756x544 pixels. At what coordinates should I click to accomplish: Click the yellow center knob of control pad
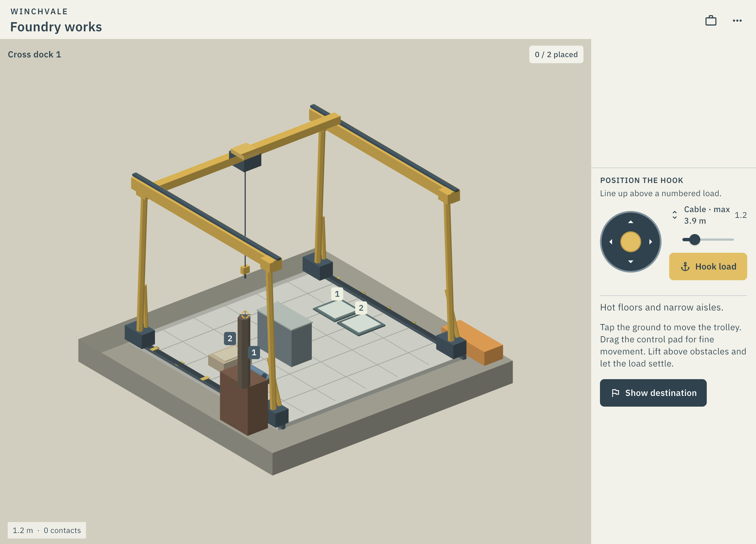[x=630, y=242]
